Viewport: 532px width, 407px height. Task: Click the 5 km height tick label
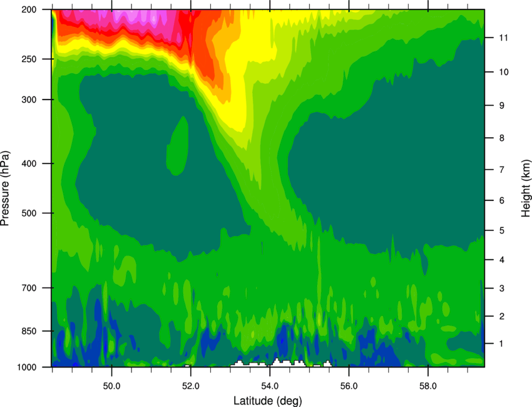(502, 230)
